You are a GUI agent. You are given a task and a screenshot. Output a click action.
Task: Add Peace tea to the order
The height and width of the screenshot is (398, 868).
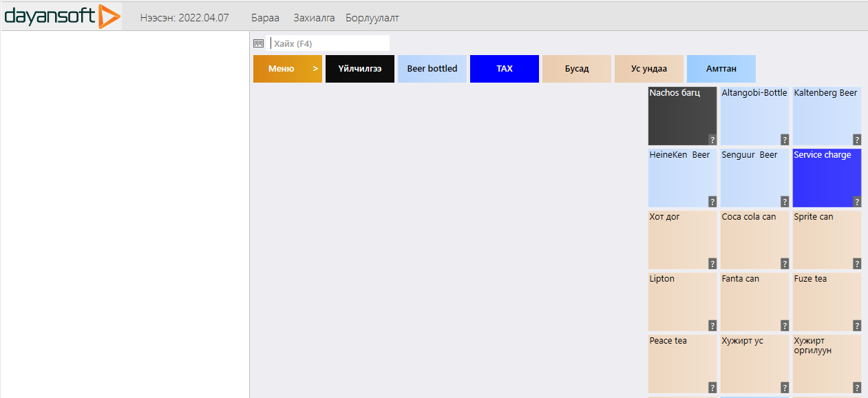(x=683, y=364)
